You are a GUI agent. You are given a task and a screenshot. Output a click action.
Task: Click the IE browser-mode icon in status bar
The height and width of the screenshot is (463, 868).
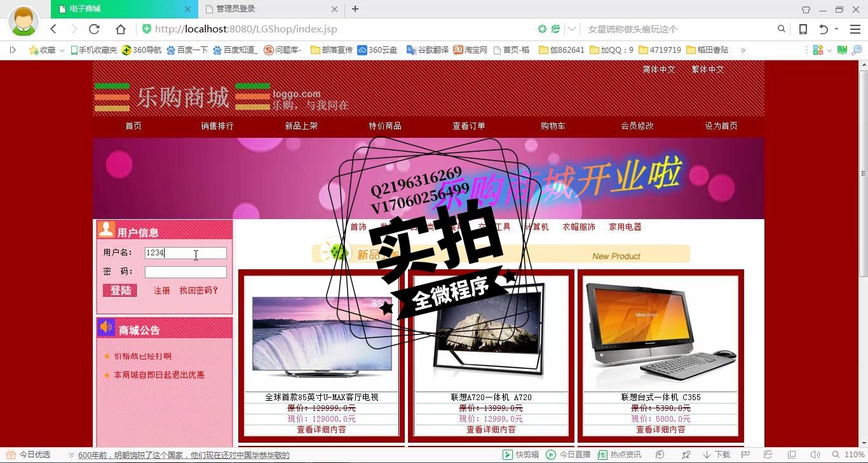768,455
